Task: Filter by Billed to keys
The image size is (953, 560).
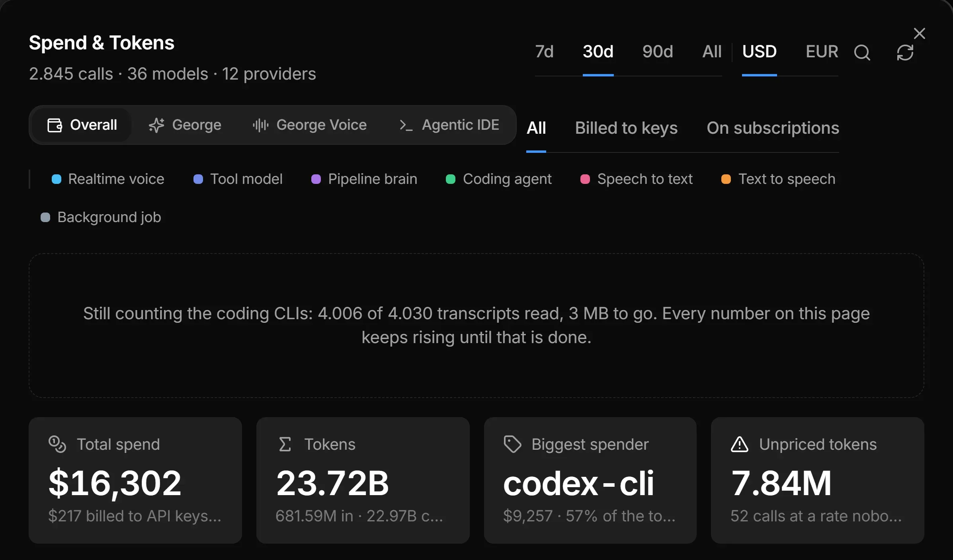Action: [x=626, y=128]
